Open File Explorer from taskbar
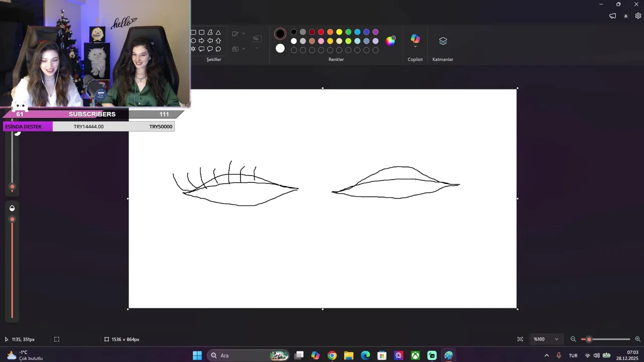 click(x=349, y=355)
